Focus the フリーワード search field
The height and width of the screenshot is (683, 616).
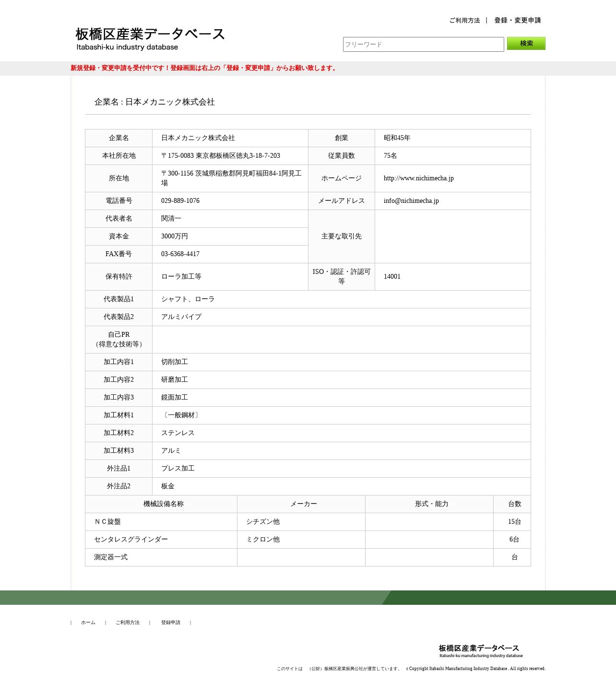pyautogui.click(x=423, y=44)
